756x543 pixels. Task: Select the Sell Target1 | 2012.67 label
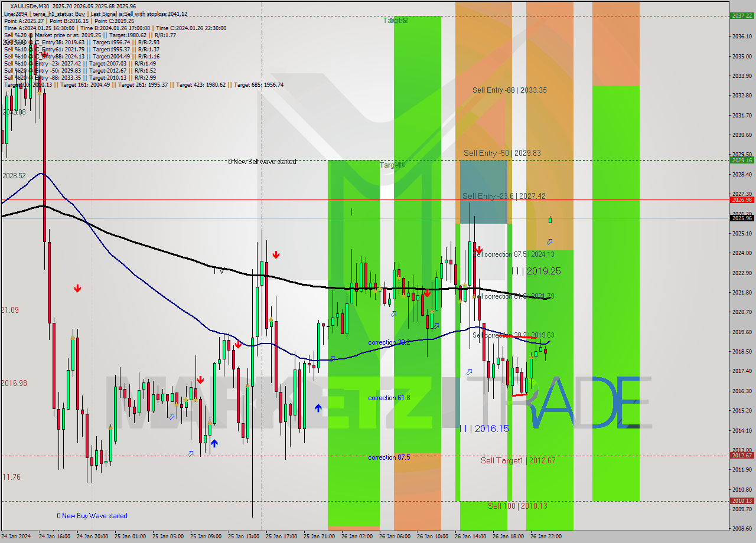click(518, 460)
